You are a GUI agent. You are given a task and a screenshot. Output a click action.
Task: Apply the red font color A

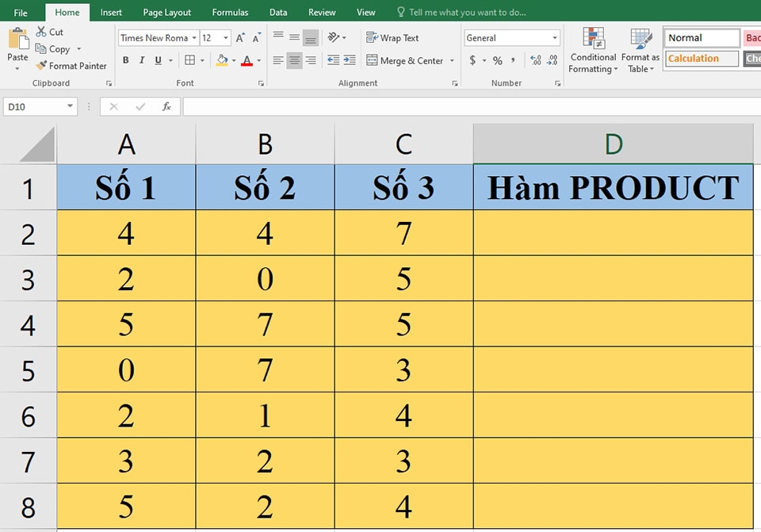247,60
